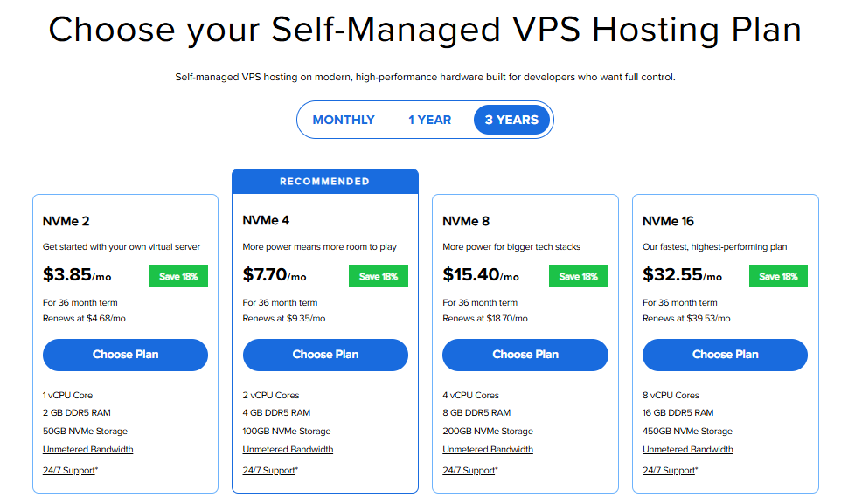Viewport: 848px width, 504px height.
Task: Click the Save 18% badge on NVMe 2
Action: [x=179, y=275]
